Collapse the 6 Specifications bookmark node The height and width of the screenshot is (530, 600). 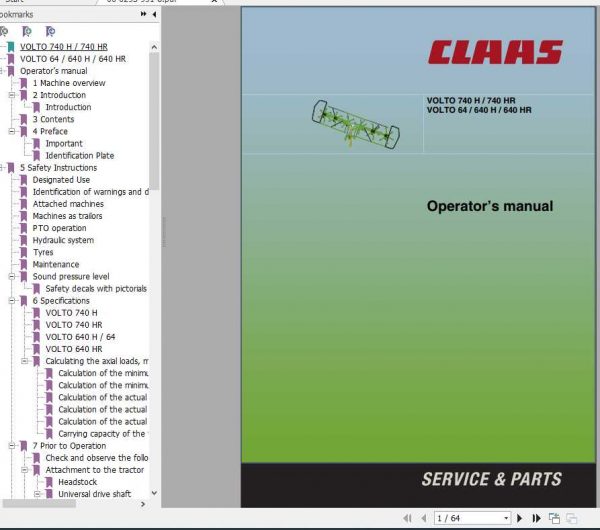[x=12, y=300]
